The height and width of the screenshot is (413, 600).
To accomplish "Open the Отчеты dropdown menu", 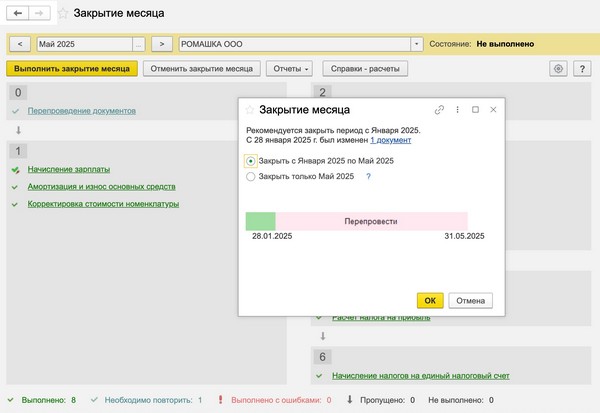I will (x=292, y=69).
